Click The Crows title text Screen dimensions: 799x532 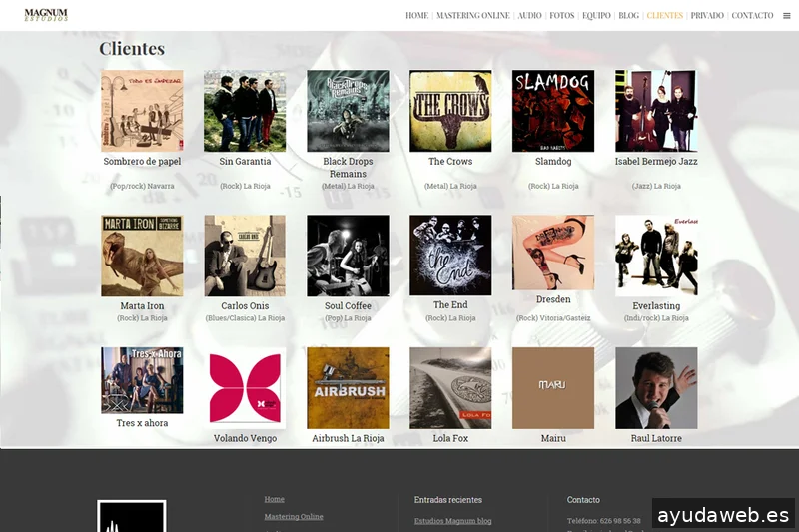(450, 161)
